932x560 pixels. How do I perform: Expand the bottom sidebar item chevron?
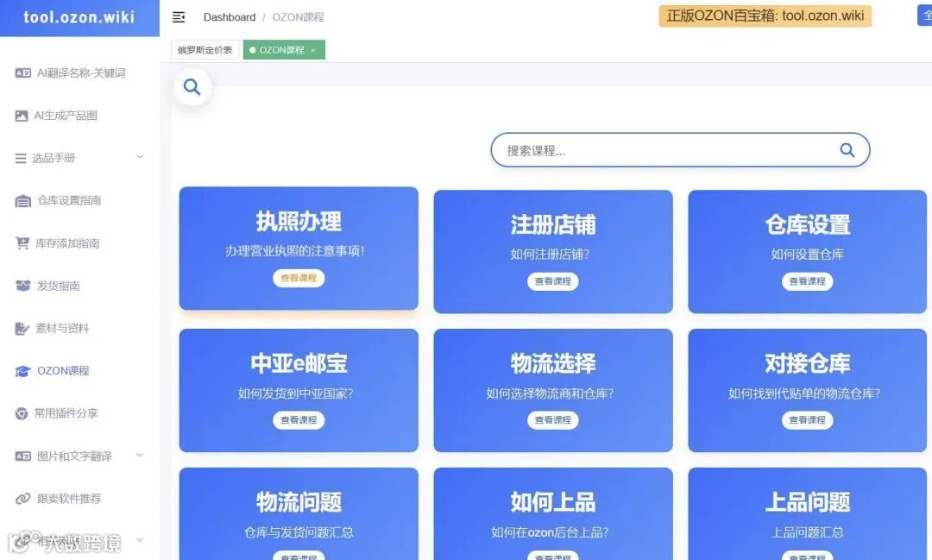click(x=140, y=540)
